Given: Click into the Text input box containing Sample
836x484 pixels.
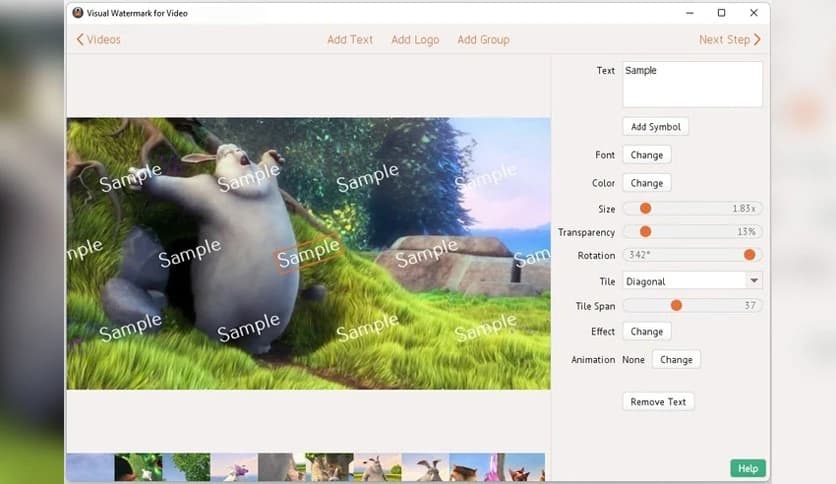Looking at the screenshot, I should [693, 84].
